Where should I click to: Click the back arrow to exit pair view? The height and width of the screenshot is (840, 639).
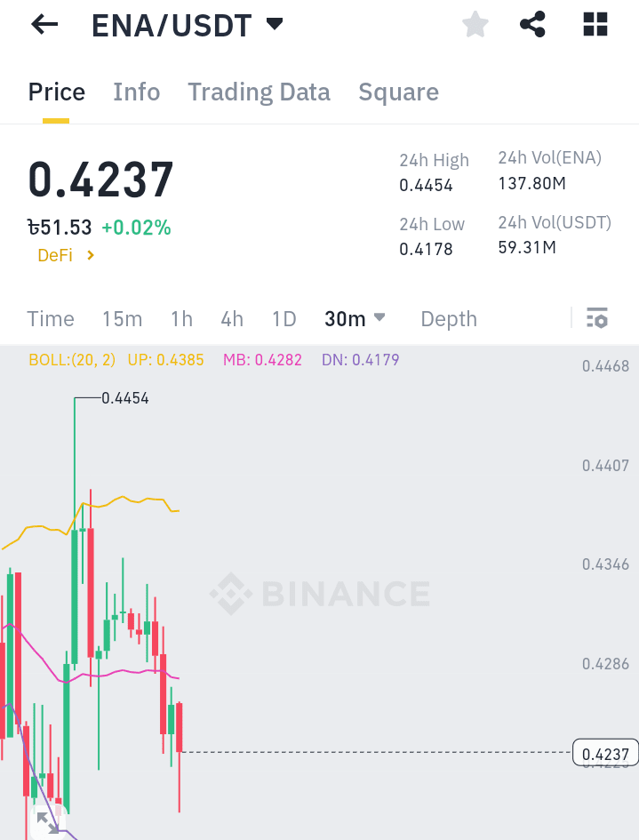(44, 24)
